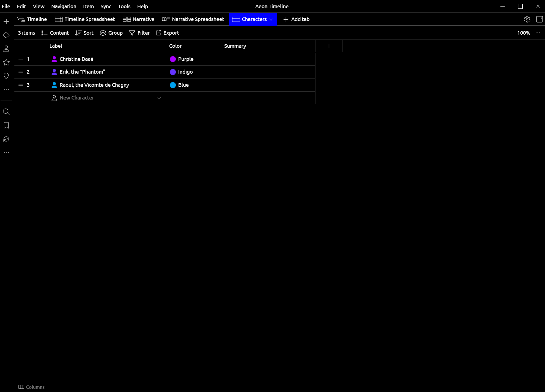Click the Add tab button
The height and width of the screenshot is (392, 545).
tap(296, 19)
